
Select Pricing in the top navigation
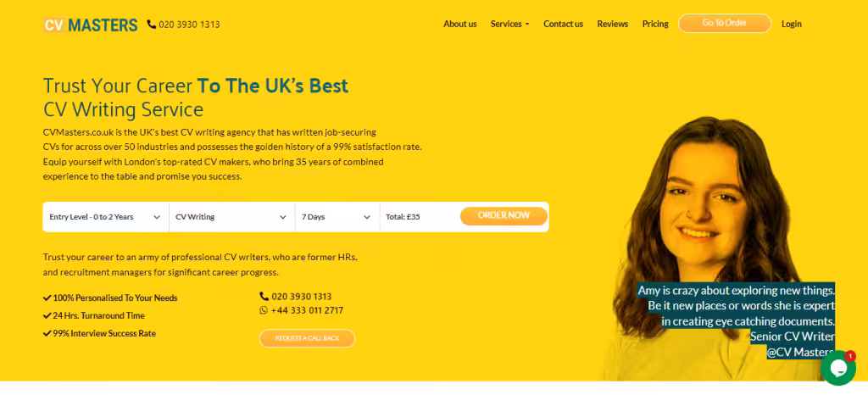[x=655, y=25]
